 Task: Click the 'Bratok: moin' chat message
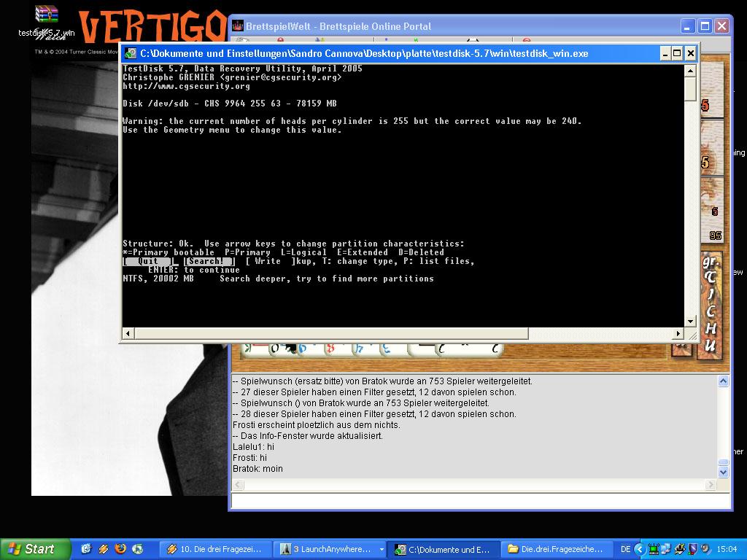pyautogui.click(x=258, y=469)
